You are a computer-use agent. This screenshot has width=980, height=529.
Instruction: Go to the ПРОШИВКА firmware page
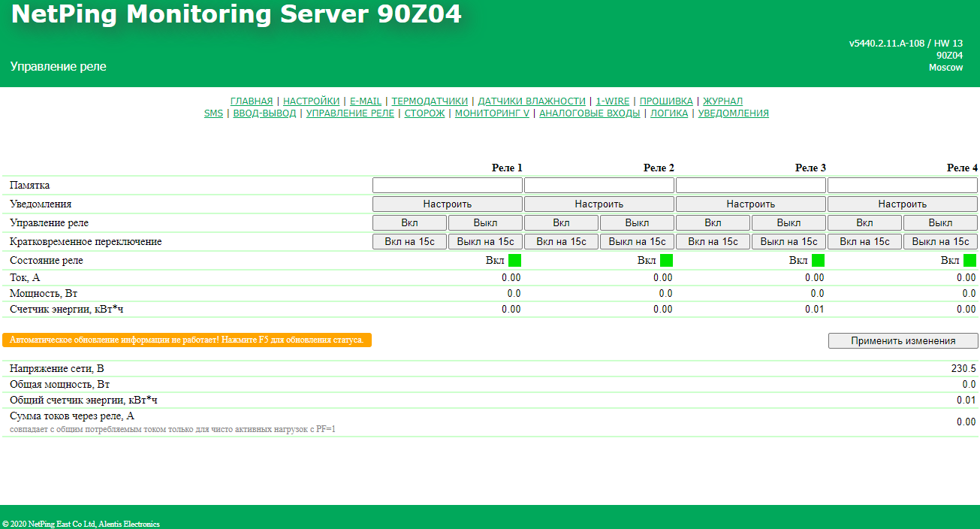[666, 101]
